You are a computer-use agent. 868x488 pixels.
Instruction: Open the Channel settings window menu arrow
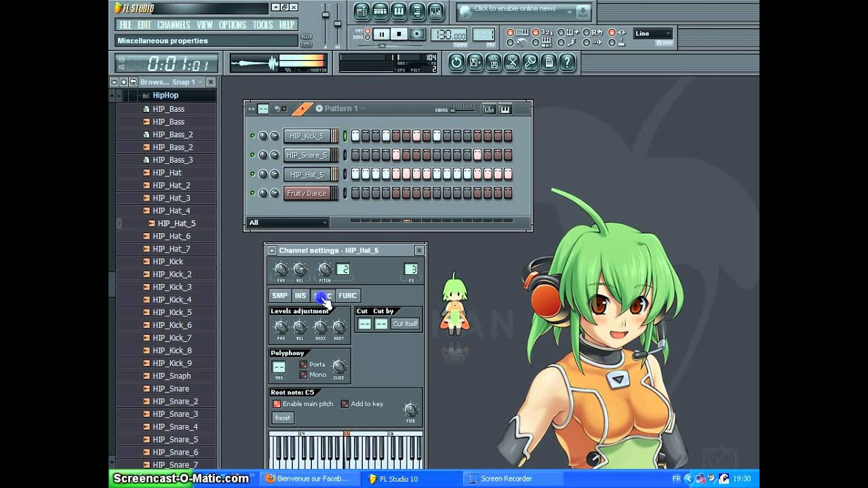(272, 251)
